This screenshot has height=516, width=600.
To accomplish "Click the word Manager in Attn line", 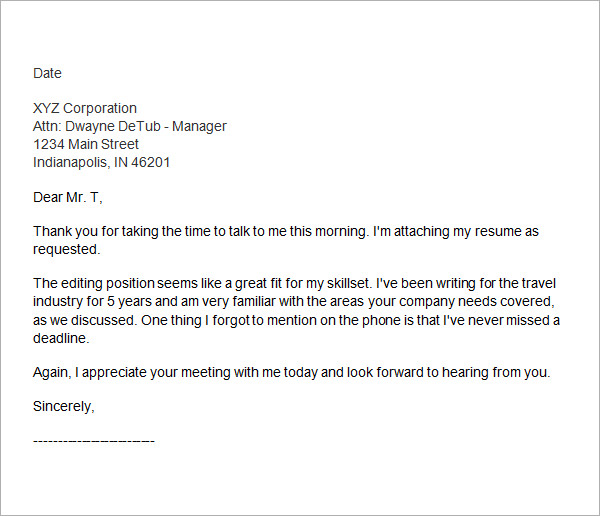I will (199, 126).
